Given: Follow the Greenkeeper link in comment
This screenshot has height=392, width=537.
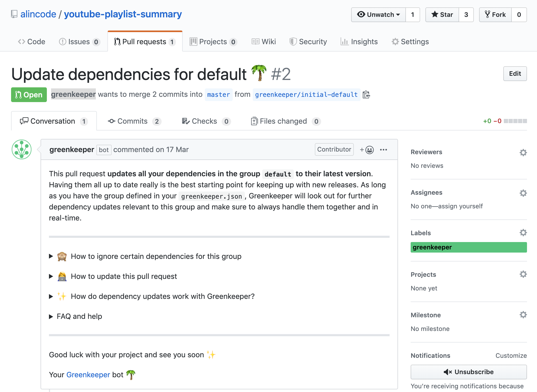Looking at the screenshot, I should 88,375.
